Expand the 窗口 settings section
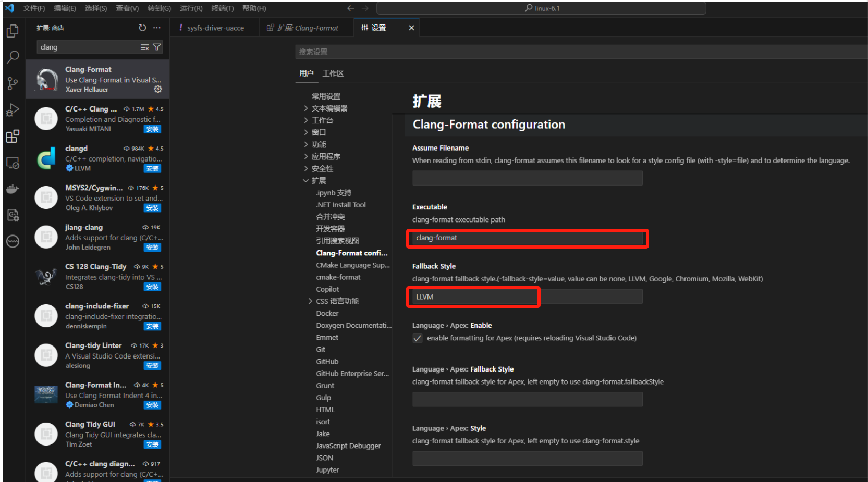 coord(306,132)
